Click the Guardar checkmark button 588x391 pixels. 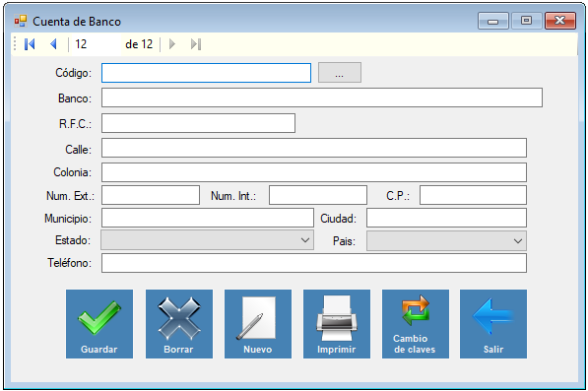[x=99, y=324]
